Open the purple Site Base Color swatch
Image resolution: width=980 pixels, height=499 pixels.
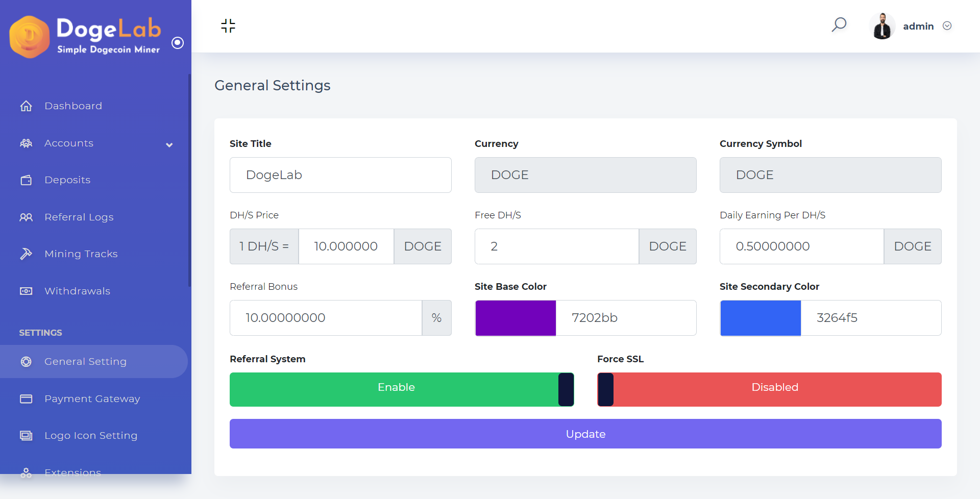coord(516,318)
